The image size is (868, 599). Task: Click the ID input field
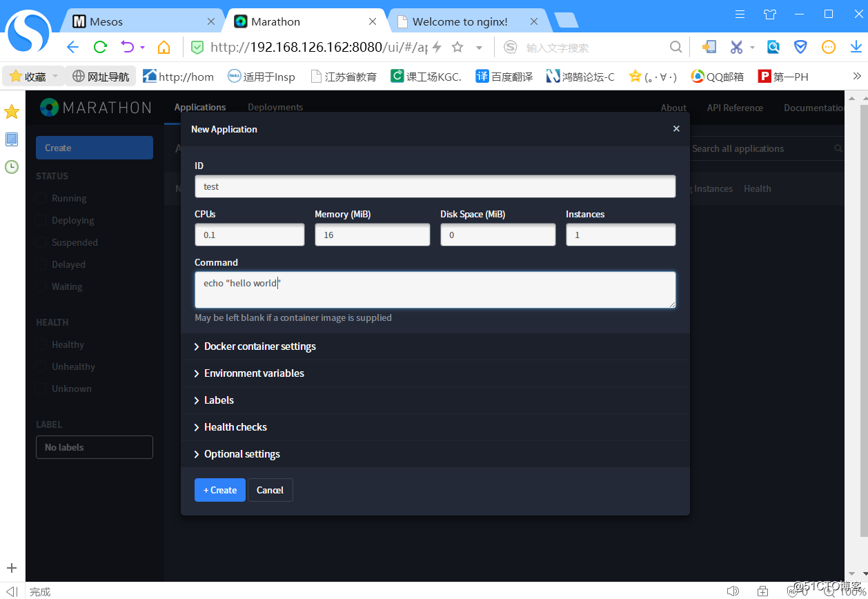(x=435, y=186)
